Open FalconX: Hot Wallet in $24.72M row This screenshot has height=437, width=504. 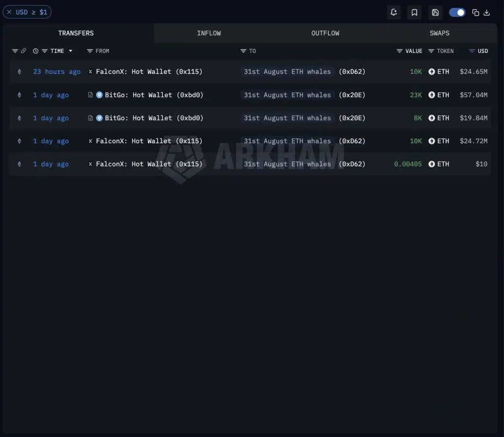click(x=149, y=141)
